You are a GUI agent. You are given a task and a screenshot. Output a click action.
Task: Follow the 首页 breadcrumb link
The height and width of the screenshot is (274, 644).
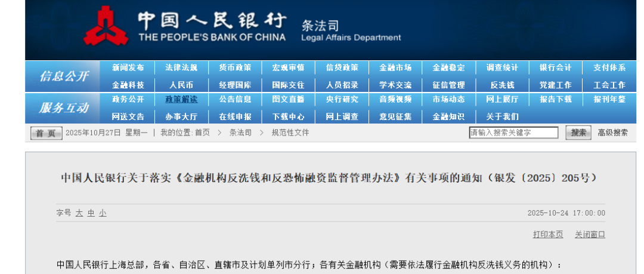[202, 133]
